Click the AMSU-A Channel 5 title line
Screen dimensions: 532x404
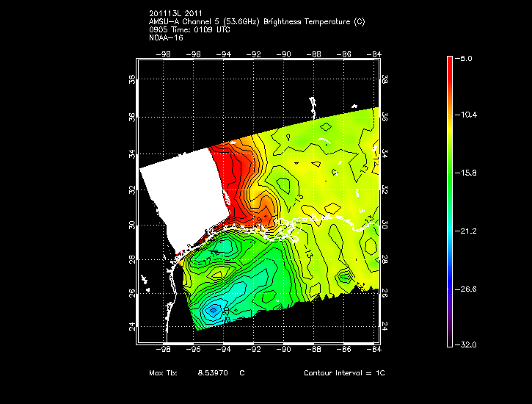tap(256, 21)
